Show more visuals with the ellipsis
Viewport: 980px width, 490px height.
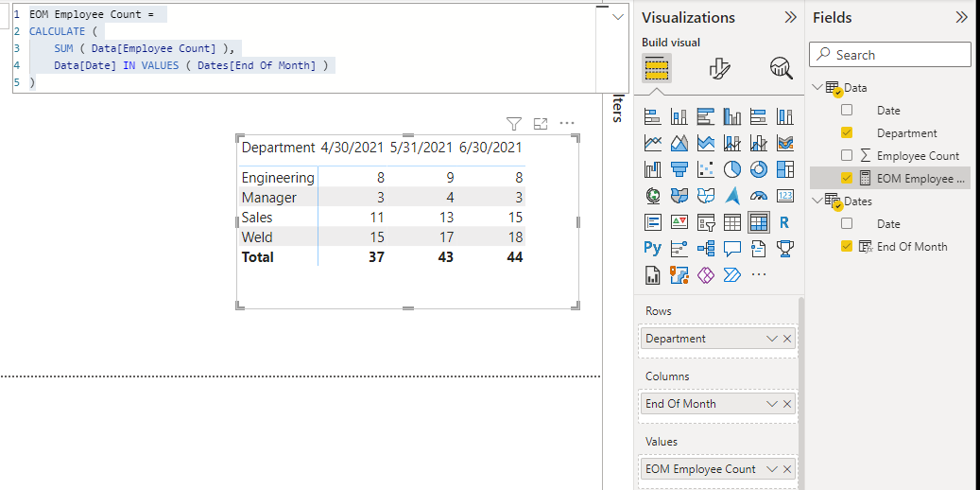tap(758, 274)
